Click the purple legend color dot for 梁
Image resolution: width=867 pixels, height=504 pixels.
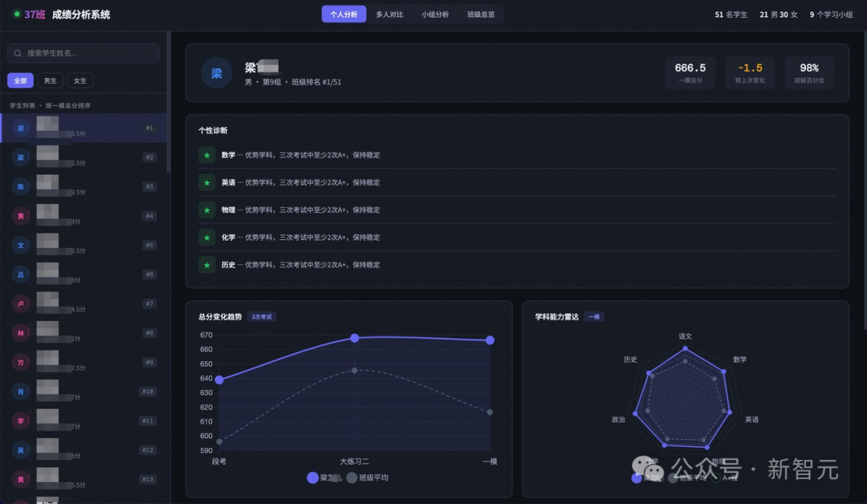[312, 478]
